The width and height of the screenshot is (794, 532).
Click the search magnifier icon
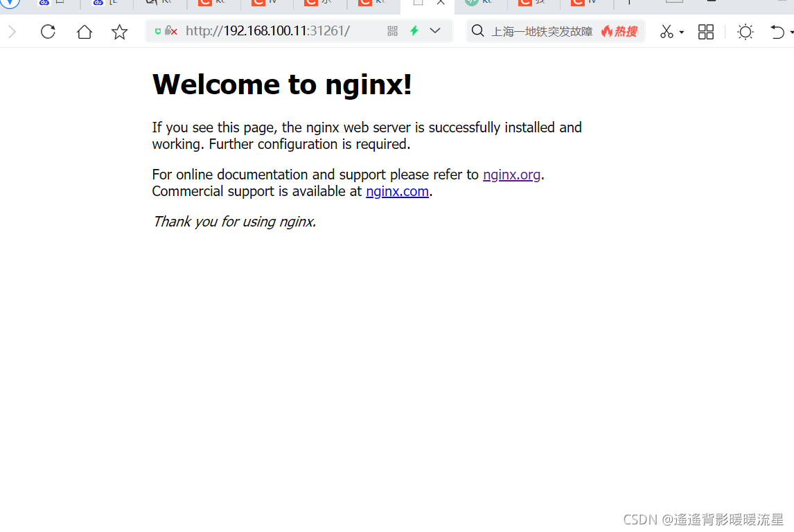point(477,31)
